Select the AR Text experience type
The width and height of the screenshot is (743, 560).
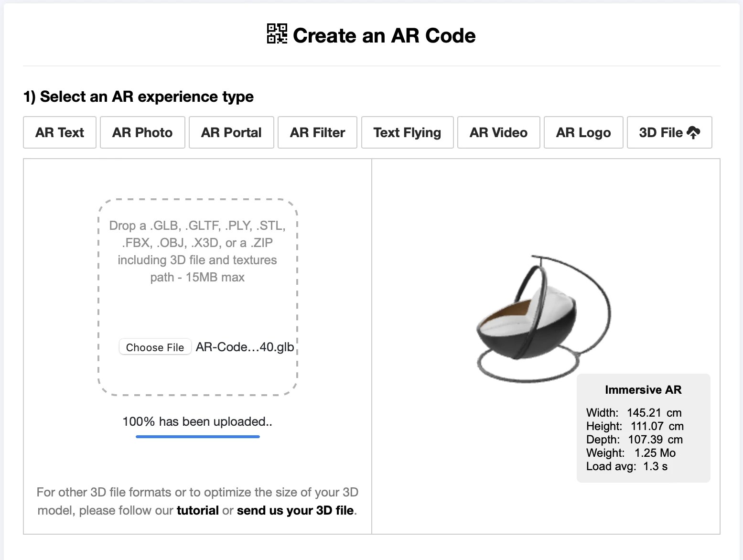pyautogui.click(x=59, y=132)
